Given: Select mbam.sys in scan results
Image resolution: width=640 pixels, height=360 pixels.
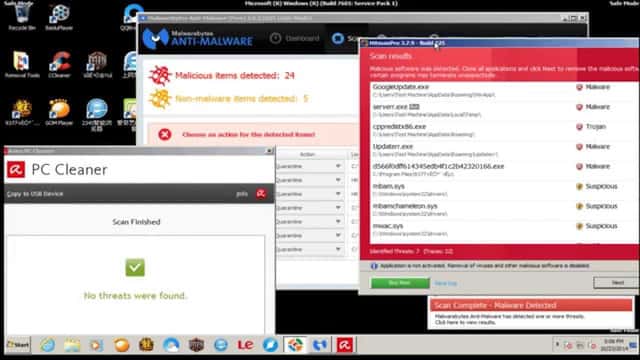Looking at the screenshot, I should tap(504, 190).
